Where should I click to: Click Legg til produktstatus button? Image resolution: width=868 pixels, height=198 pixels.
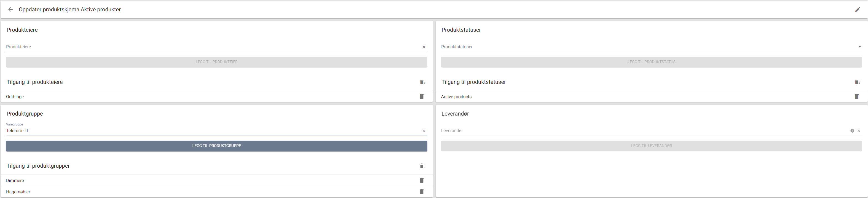652,62
